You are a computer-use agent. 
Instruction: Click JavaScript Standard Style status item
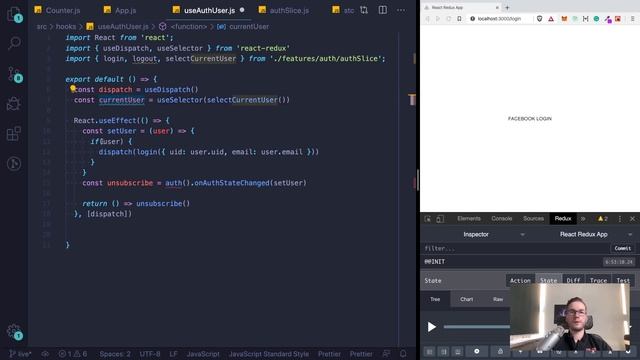tap(269, 354)
